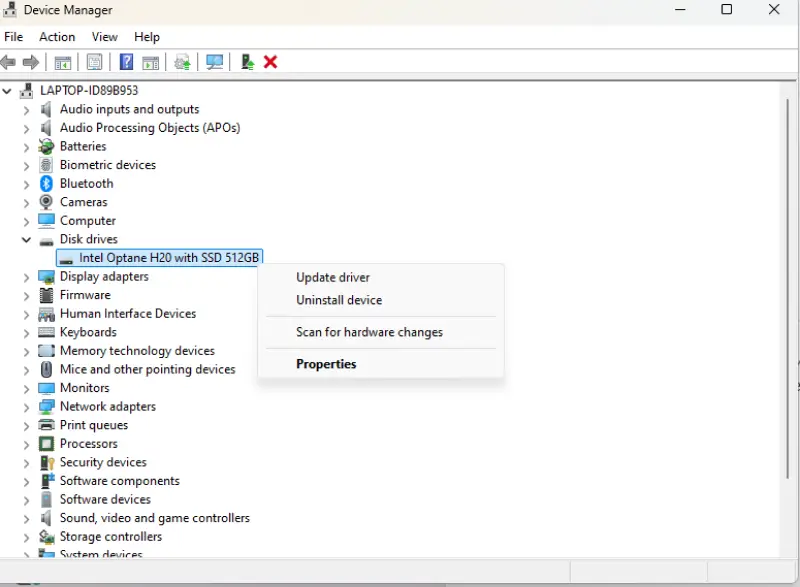The height and width of the screenshot is (587, 800).
Task: Click Scan for hardware changes menu entry
Action: point(368,331)
